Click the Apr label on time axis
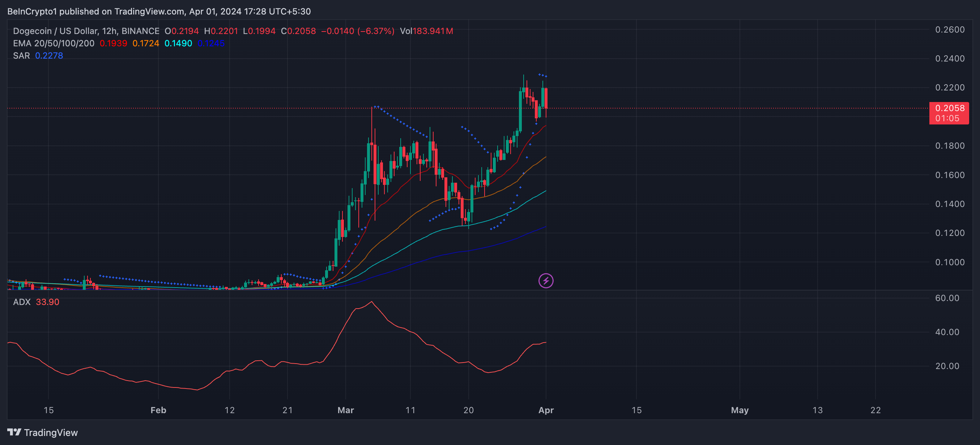The image size is (980, 445). click(546, 410)
